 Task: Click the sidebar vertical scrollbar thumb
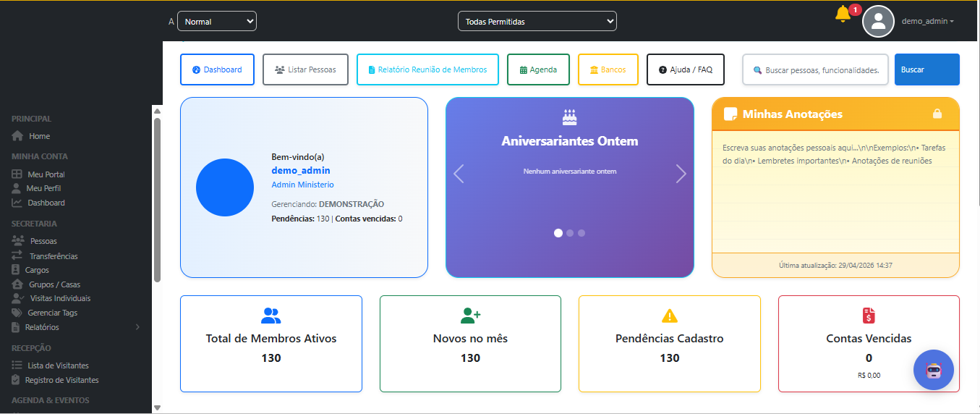(x=157, y=199)
